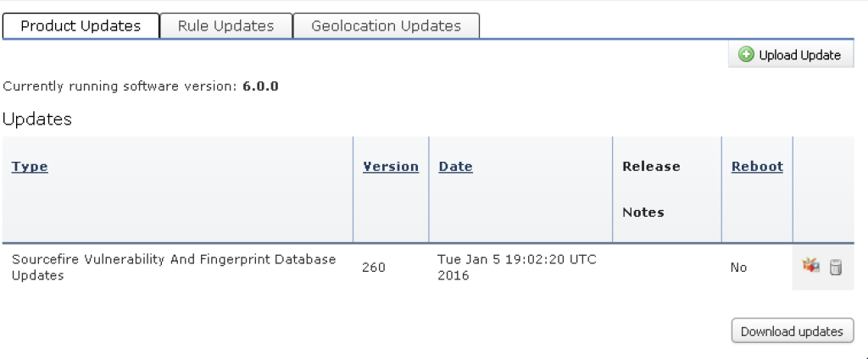Click the version 260 cell
The image size is (868, 359).
click(x=374, y=268)
